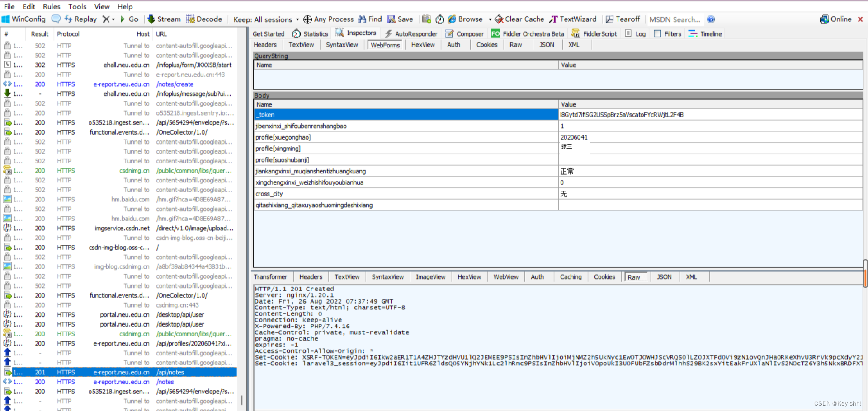Image resolution: width=868 pixels, height=411 pixels.
Task: Open the Rules menu
Action: click(52, 6)
